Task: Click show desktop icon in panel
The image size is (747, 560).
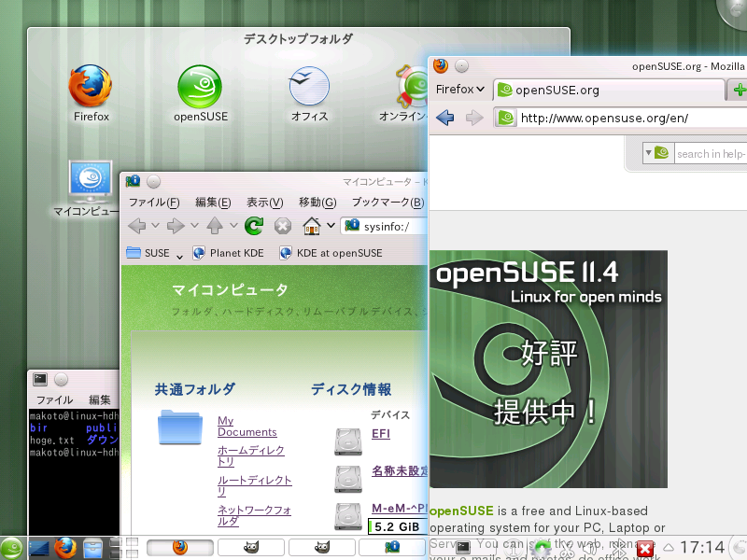Action: 38,548
